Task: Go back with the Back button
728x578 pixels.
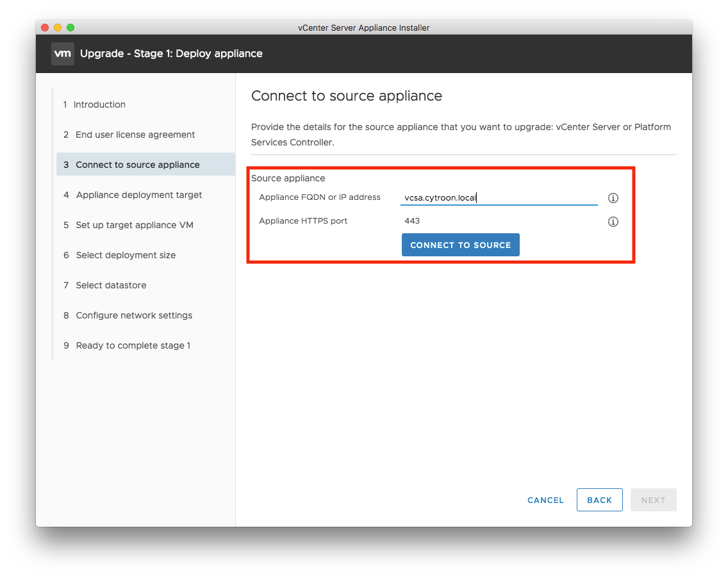Action: pyautogui.click(x=599, y=500)
